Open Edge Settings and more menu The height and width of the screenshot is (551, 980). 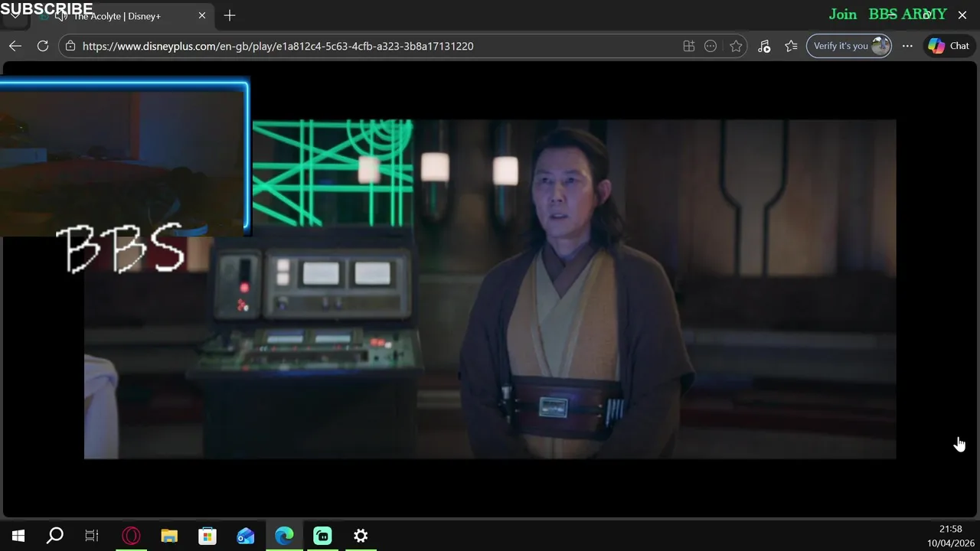tap(907, 46)
